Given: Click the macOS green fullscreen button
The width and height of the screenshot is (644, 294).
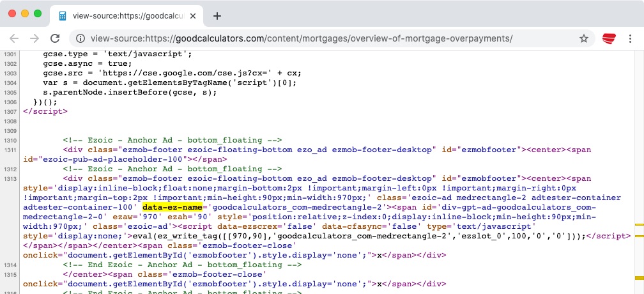Looking at the screenshot, I should click(38, 13).
